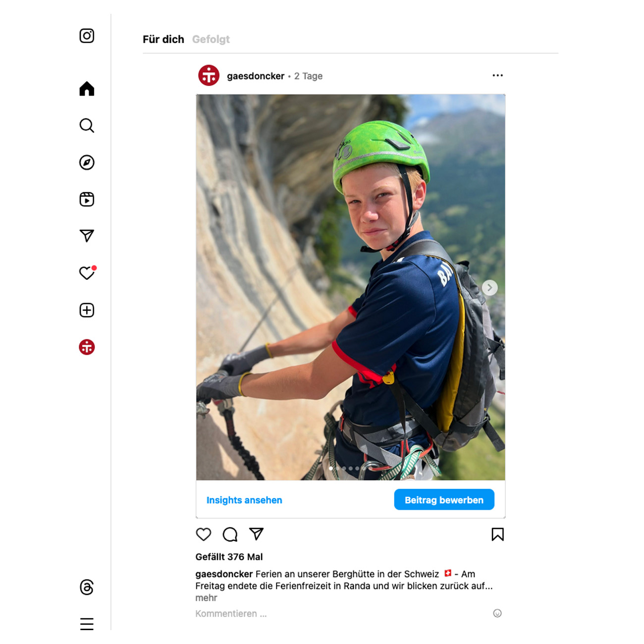Open Reels from the sidebar
644x644 pixels.
coord(87,199)
